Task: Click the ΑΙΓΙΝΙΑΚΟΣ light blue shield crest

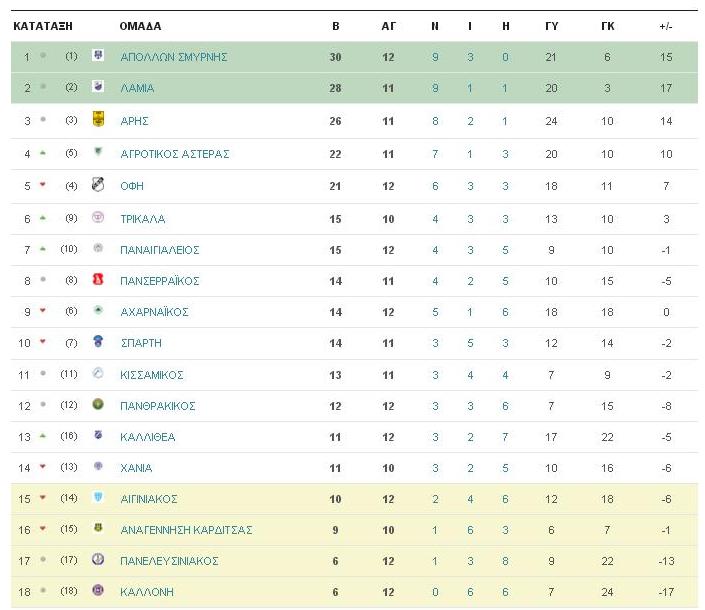Action: point(98,497)
